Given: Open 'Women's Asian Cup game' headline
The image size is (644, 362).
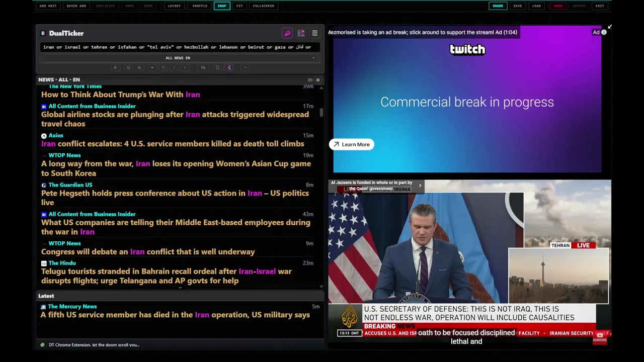Looking at the screenshot, I should (176, 168).
